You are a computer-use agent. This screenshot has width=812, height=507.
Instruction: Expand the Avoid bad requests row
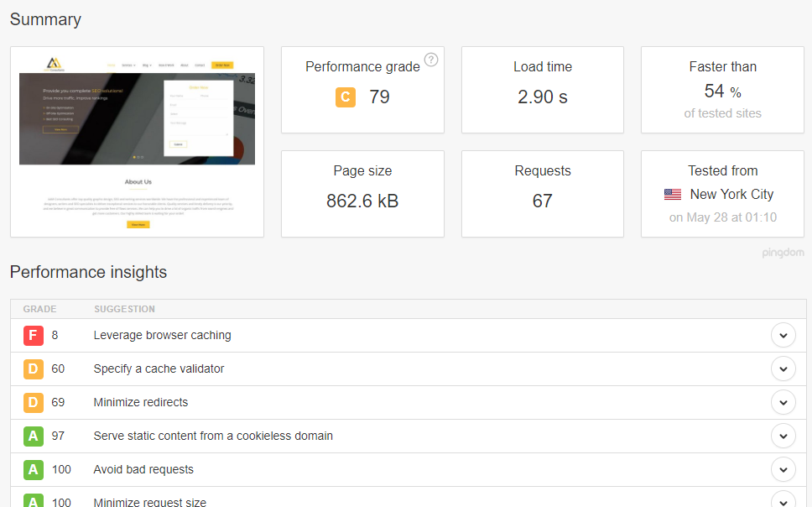point(783,469)
